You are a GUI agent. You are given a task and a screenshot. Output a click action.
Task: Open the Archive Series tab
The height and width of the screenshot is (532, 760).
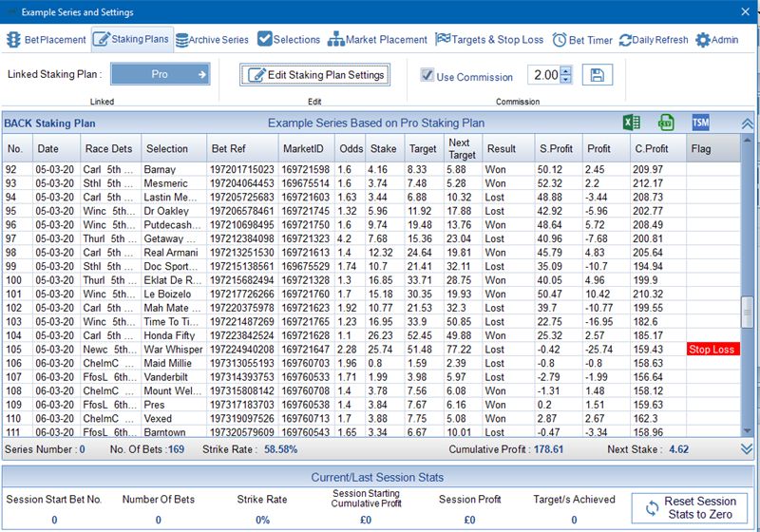tap(212, 40)
